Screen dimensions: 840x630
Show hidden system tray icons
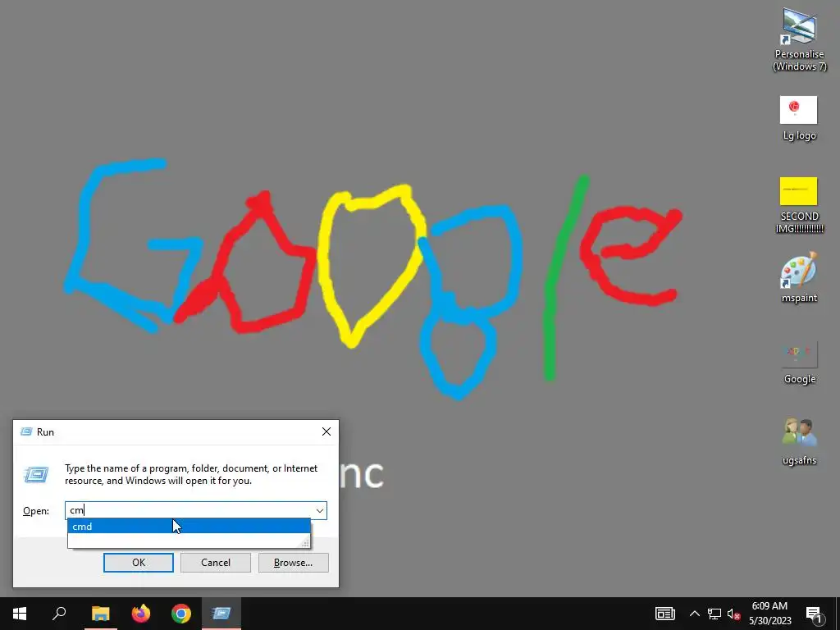pos(694,614)
